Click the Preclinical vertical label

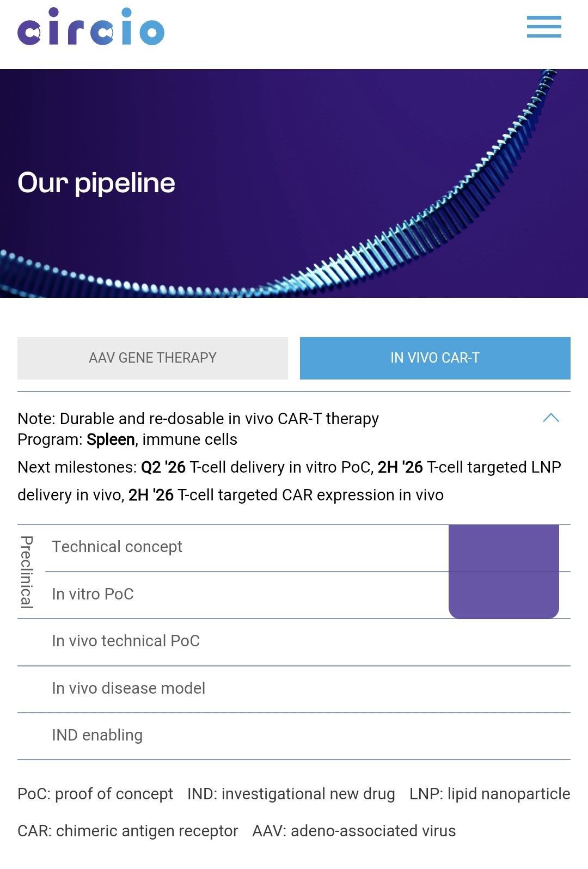pos(27,572)
